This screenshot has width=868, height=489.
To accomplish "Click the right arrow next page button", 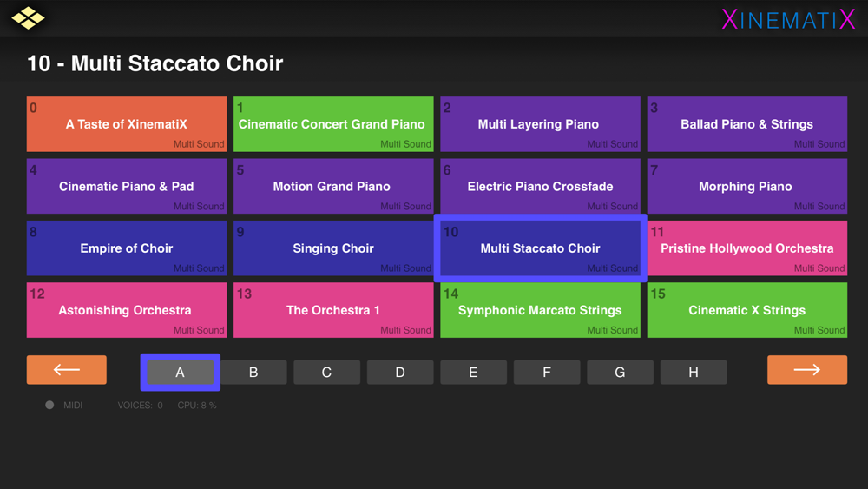I will 806,370.
